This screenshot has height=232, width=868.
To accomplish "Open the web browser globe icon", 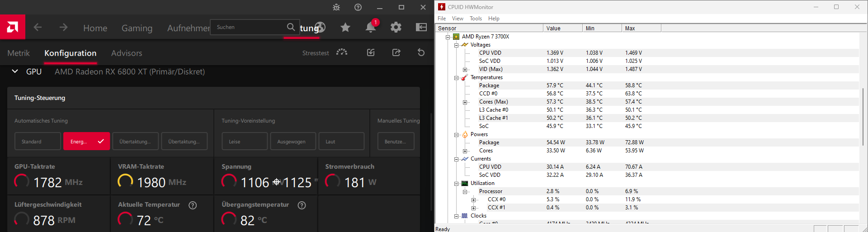I will click(321, 27).
